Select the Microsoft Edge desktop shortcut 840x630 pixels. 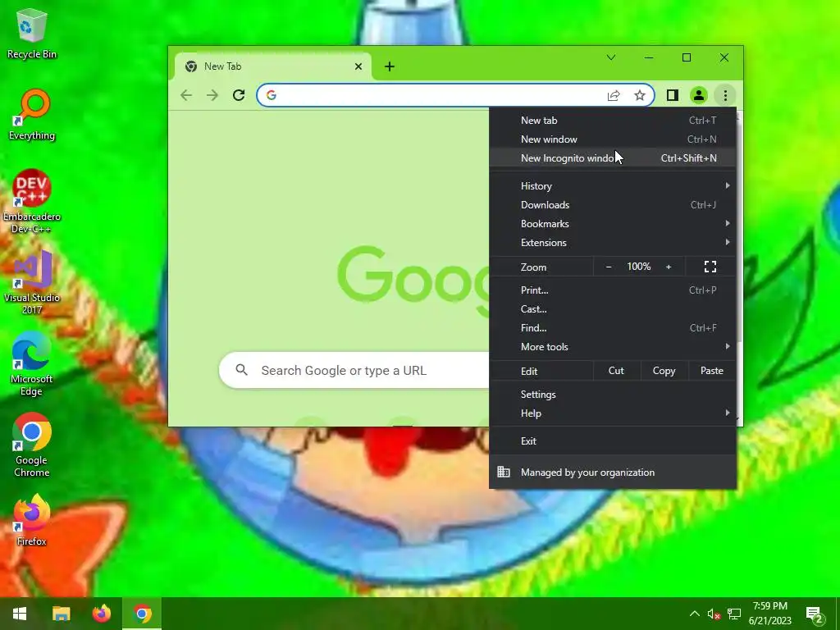[32, 364]
